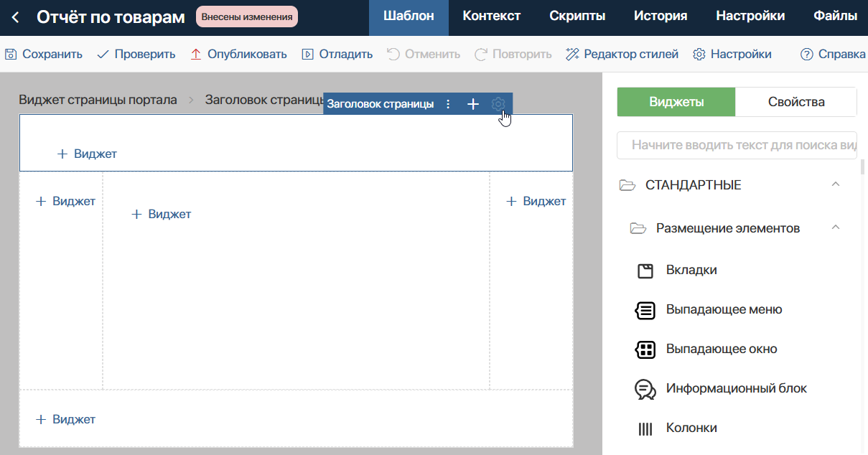This screenshot has height=455, width=868.
Task: Open the Файлы tab
Action: click(x=836, y=17)
